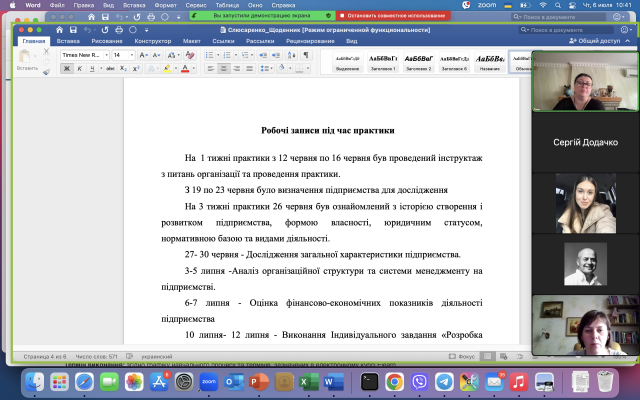Align text to the left
This screenshot has height=400, width=640.
211,69
